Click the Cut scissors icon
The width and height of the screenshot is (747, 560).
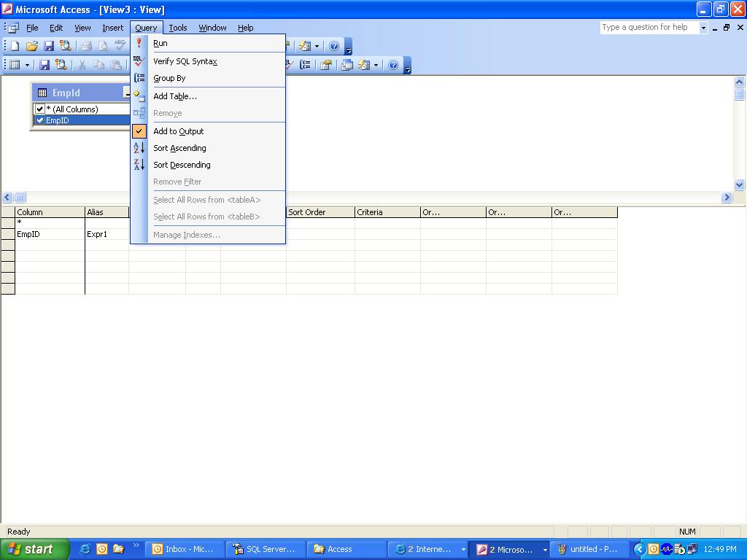click(x=82, y=65)
